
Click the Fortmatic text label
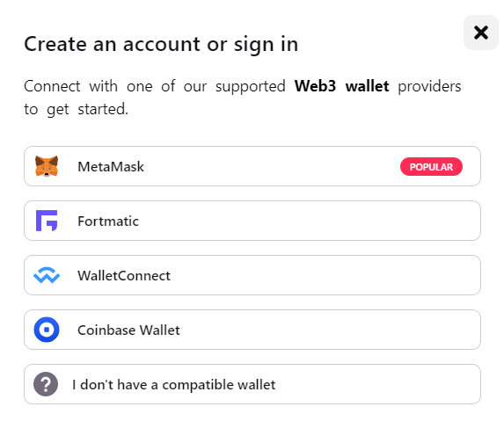point(108,221)
